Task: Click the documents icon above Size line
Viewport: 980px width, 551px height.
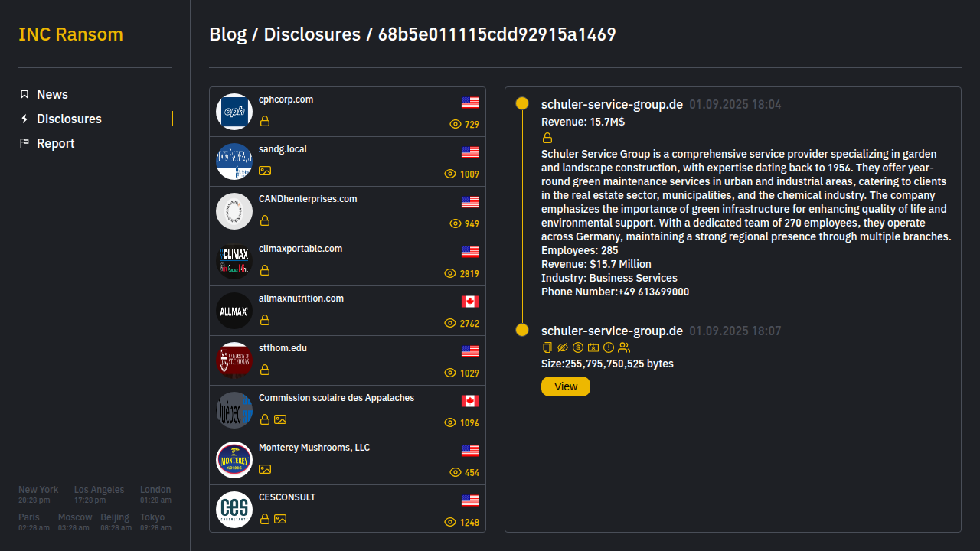Action: (x=547, y=347)
